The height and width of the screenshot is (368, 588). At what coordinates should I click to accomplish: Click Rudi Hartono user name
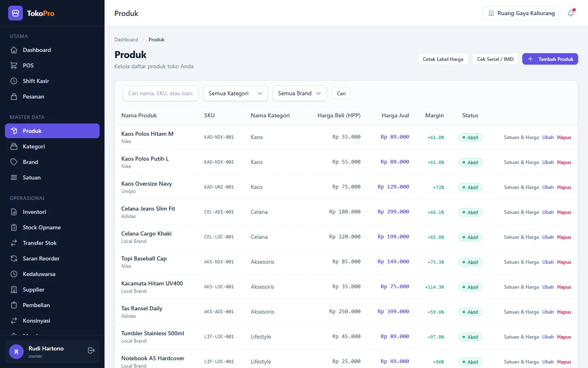tap(46, 348)
